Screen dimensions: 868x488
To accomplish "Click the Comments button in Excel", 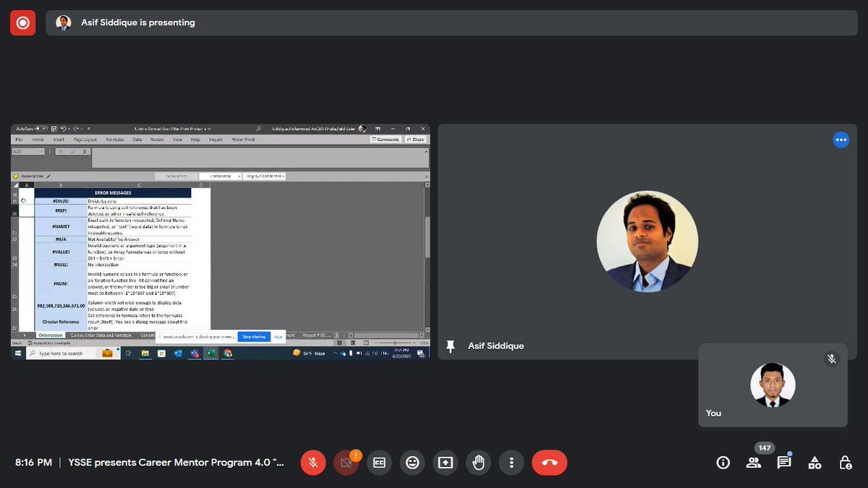I will (386, 139).
